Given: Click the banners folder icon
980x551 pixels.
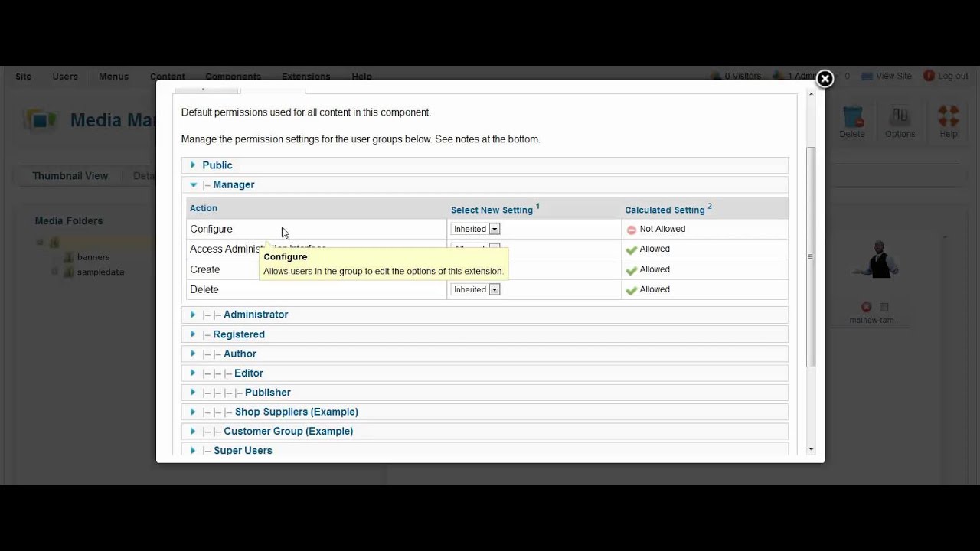Looking at the screenshot, I should [68, 257].
